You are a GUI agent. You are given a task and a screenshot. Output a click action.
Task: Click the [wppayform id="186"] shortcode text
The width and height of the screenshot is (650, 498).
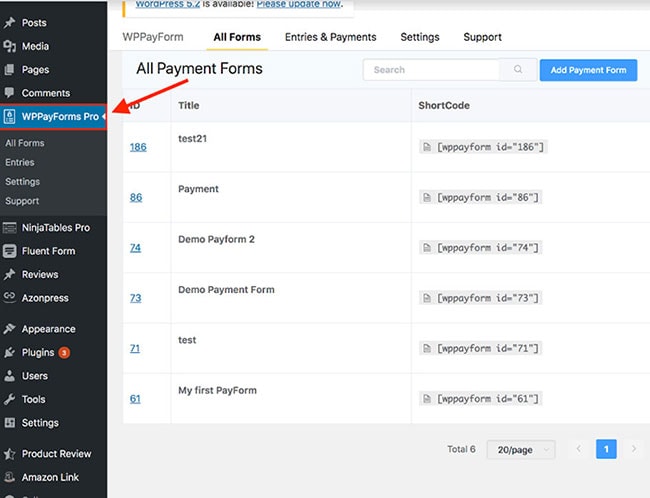pos(490,147)
